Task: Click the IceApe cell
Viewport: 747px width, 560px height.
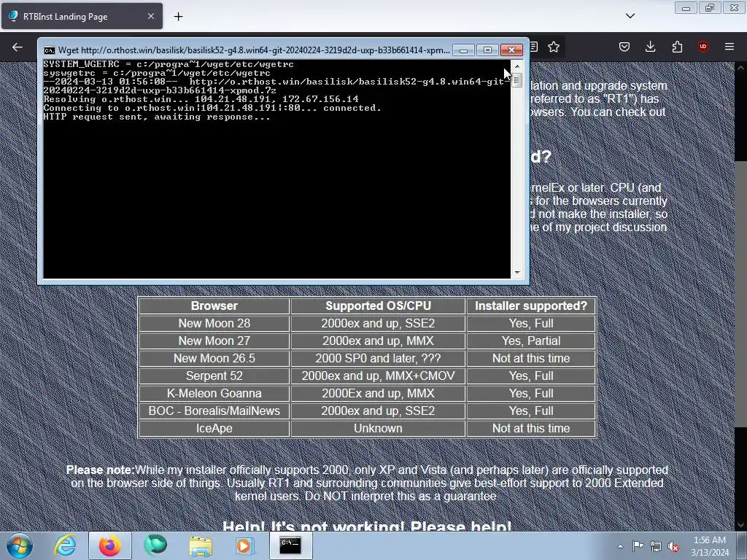Action: click(x=214, y=428)
